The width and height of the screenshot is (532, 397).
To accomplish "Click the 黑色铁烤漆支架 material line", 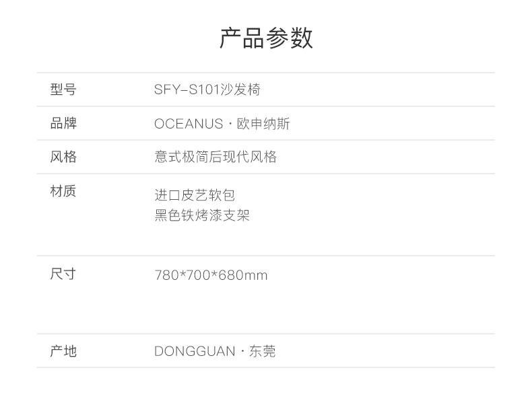I will [202, 215].
